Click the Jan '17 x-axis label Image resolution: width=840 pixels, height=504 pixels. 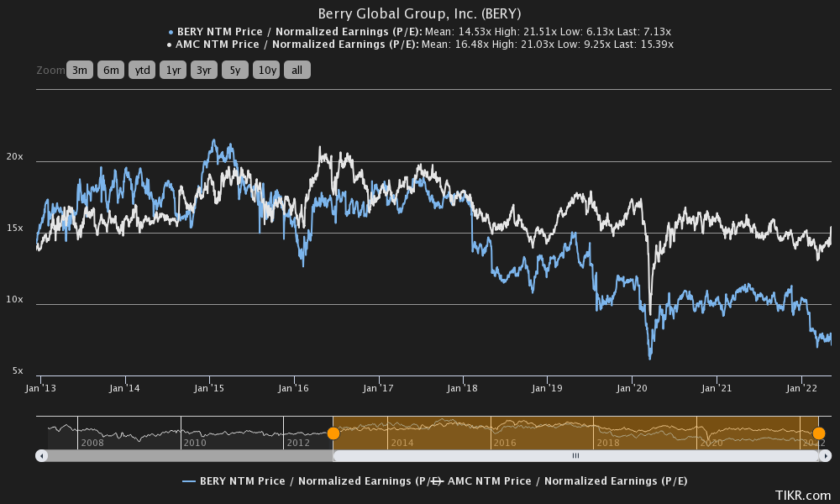378,388
